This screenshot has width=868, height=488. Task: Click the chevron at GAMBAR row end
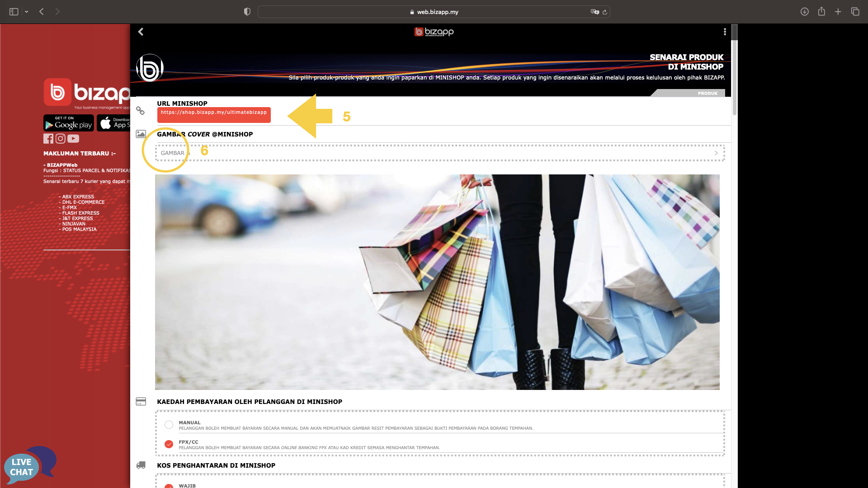716,153
